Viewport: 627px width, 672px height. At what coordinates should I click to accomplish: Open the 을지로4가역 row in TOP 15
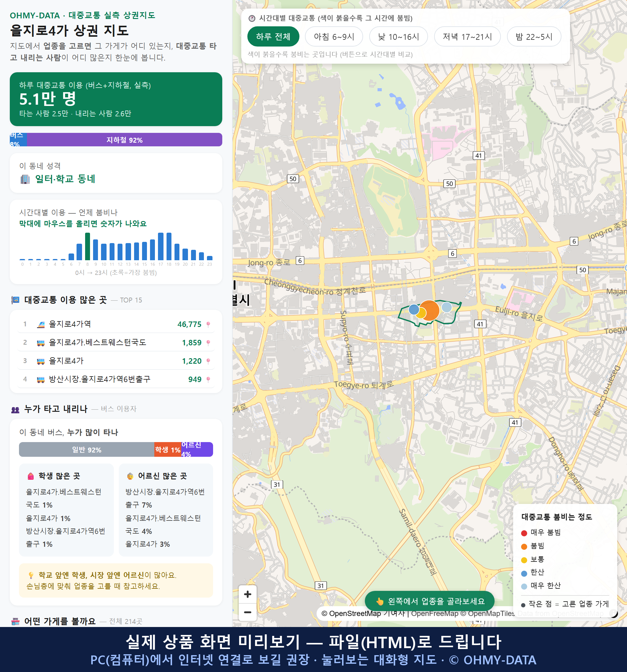(116, 324)
